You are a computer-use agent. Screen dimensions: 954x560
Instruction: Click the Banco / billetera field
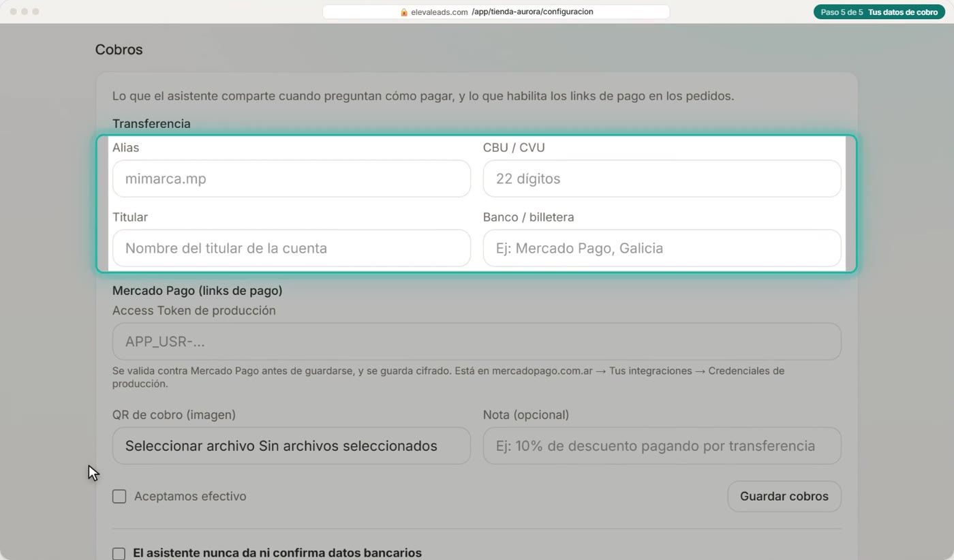pyautogui.click(x=662, y=248)
